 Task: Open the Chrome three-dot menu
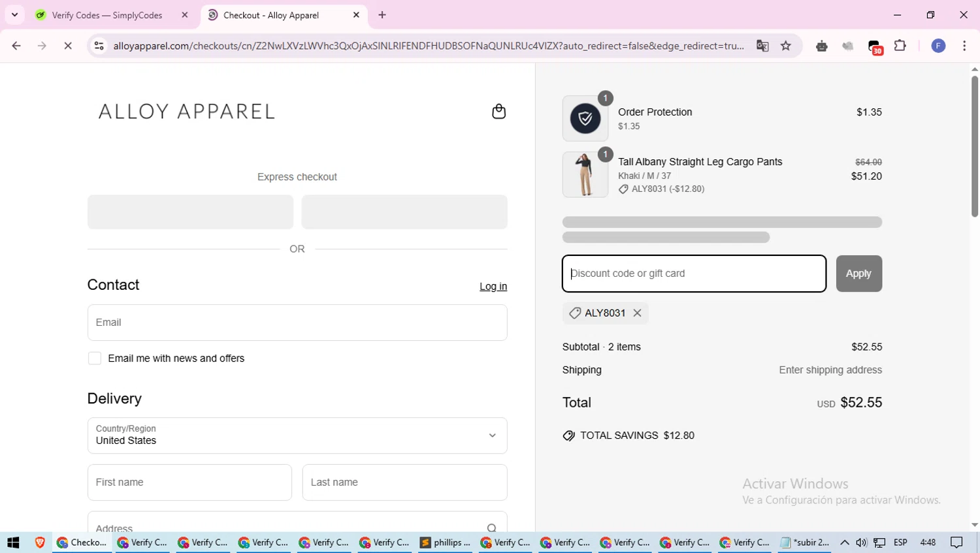(964, 46)
